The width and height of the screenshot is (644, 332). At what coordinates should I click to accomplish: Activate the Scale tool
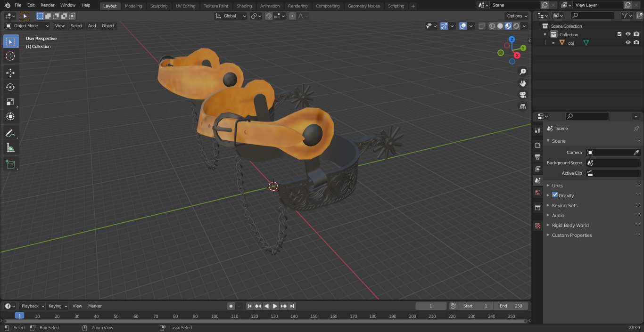pyautogui.click(x=10, y=102)
